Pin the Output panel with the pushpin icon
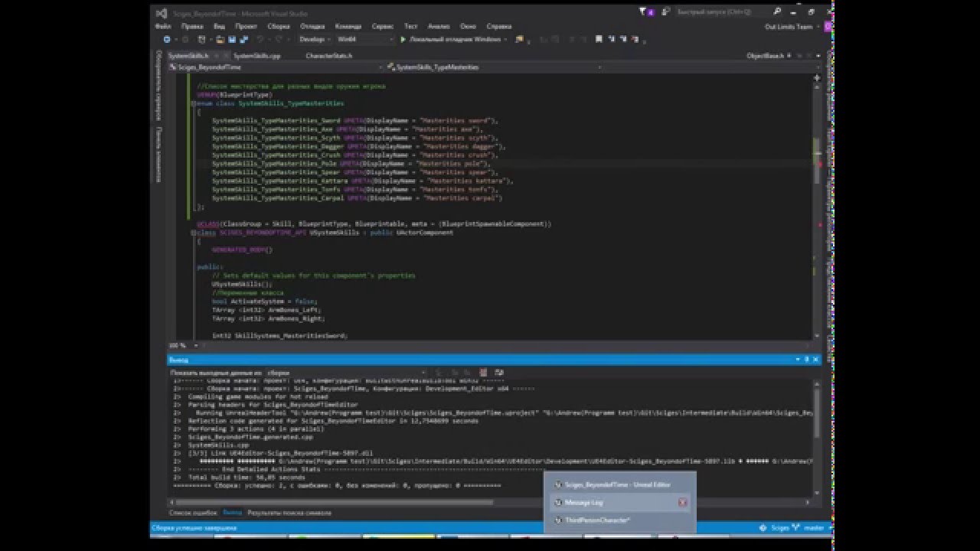Screen dimensions: 980x551 (805, 359)
